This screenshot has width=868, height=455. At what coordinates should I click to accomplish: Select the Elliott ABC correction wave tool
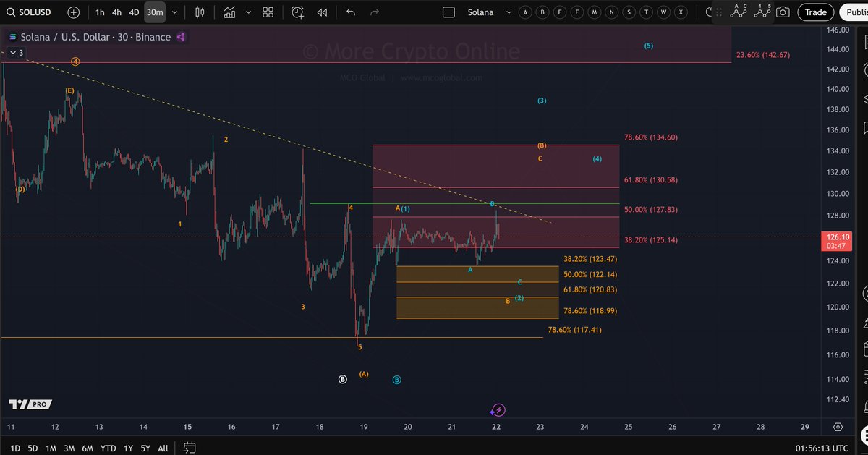click(x=739, y=11)
